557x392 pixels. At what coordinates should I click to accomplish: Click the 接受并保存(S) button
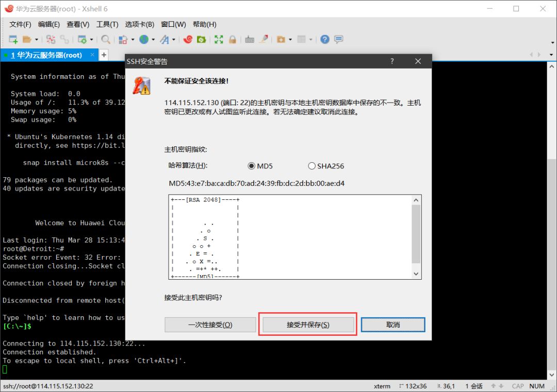[308, 325]
